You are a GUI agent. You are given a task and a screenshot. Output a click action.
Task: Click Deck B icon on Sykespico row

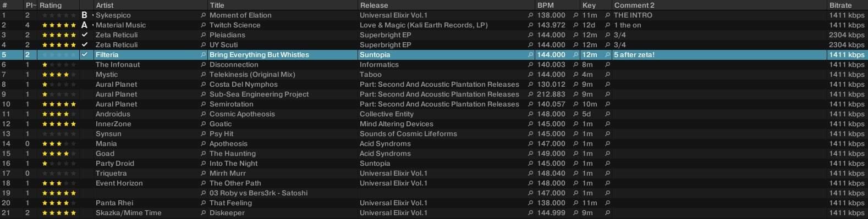coord(84,15)
